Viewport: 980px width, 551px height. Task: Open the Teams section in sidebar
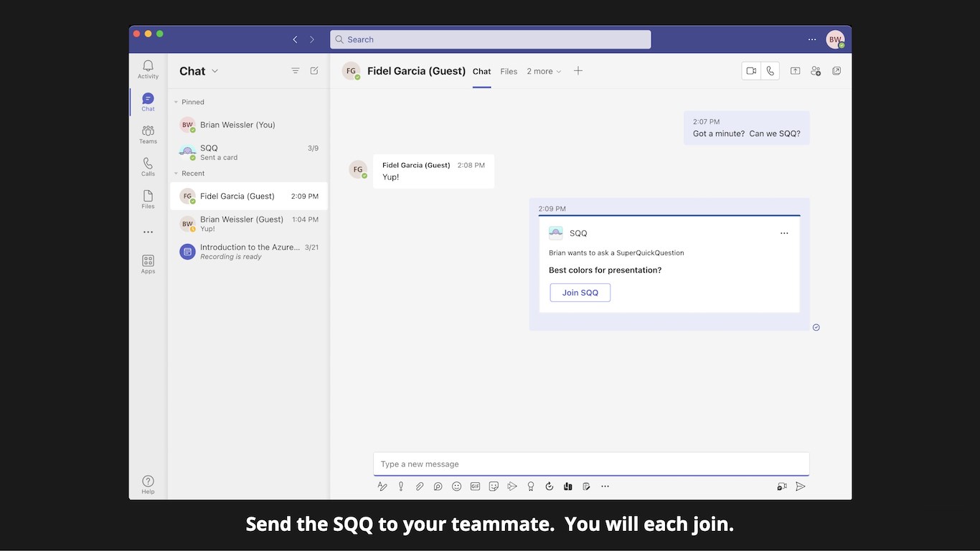pyautogui.click(x=148, y=134)
